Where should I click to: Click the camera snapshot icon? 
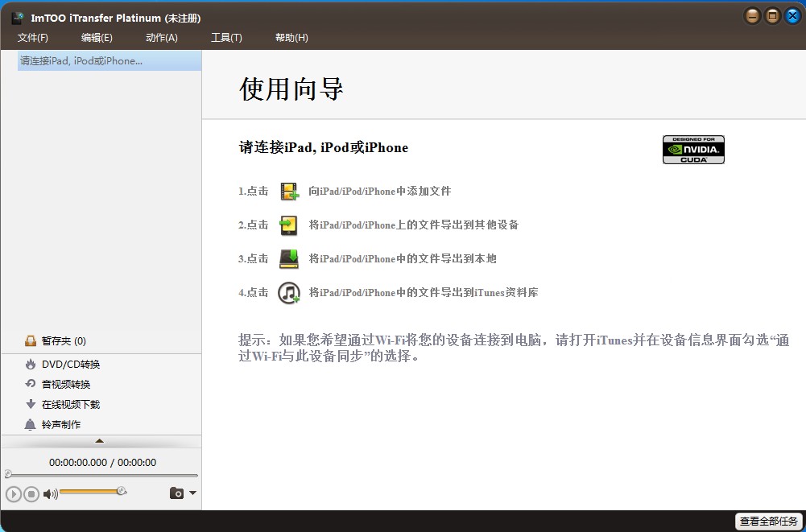tap(176, 493)
